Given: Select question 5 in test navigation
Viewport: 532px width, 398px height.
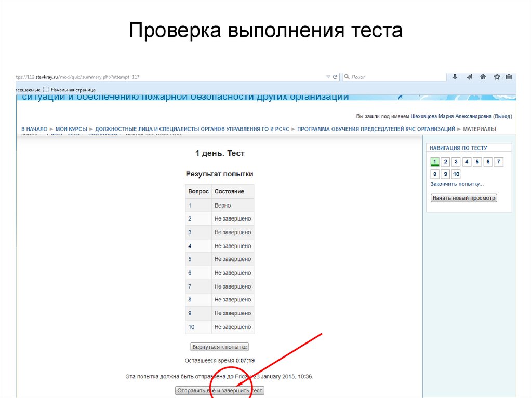Looking at the screenshot, I should coord(477,161).
